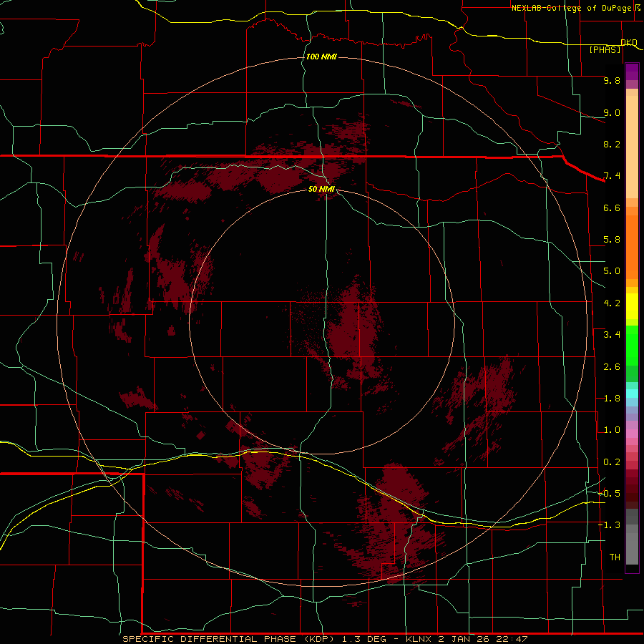Click the 0.2 scale value
This screenshot has width=644, height=644.
pos(612,462)
